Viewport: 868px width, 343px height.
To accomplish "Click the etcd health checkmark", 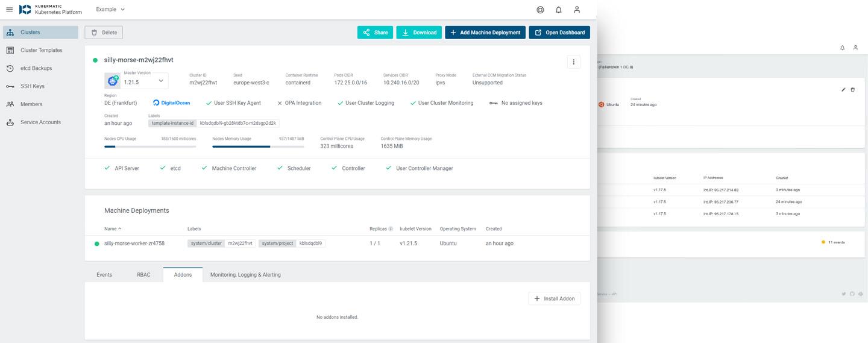I will point(163,168).
